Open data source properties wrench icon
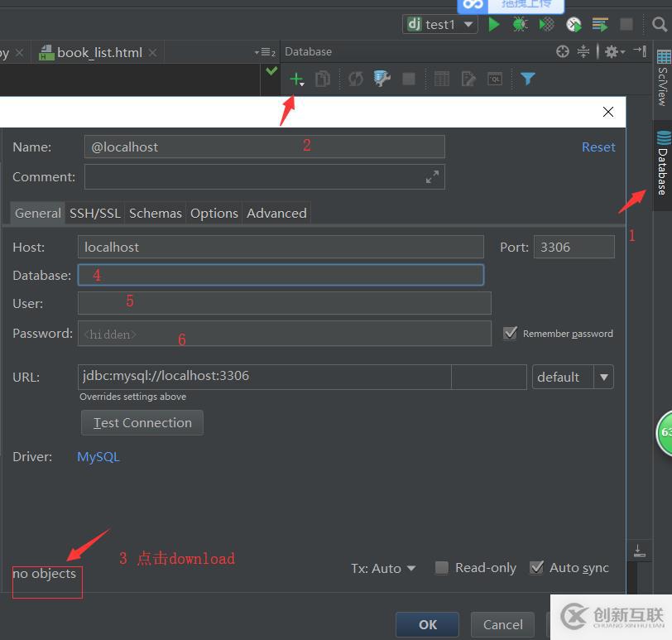 (x=382, y=79)
